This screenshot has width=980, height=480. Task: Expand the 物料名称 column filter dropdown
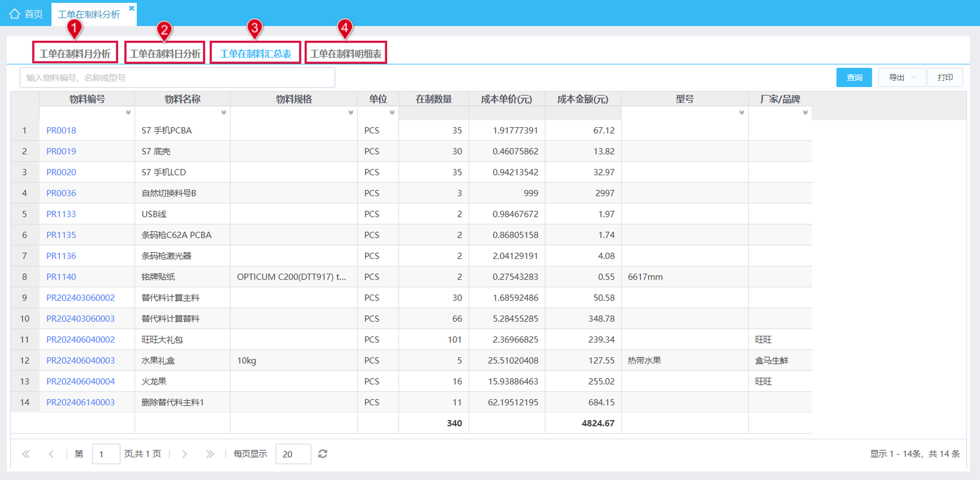click(223, 112)
